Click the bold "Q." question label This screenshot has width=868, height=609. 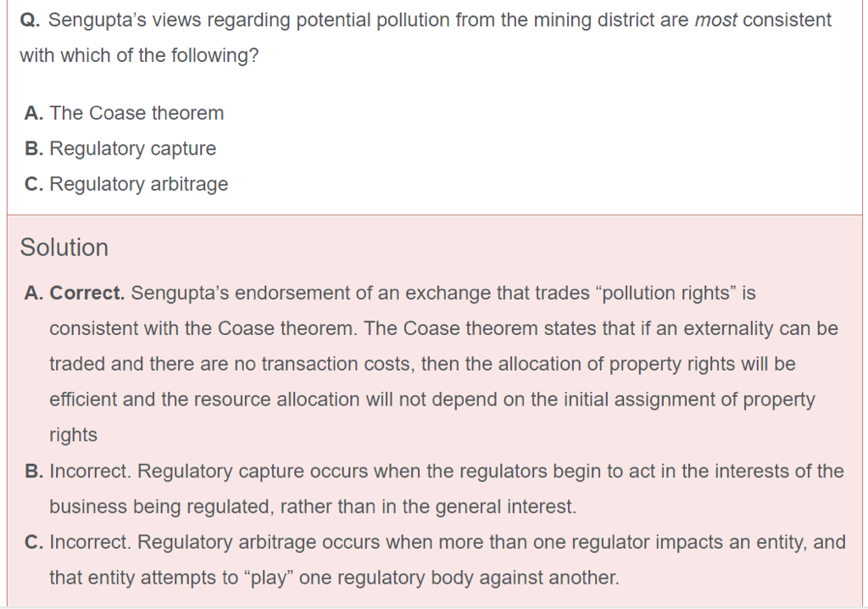pyautogui.click(x=29, y=20)
